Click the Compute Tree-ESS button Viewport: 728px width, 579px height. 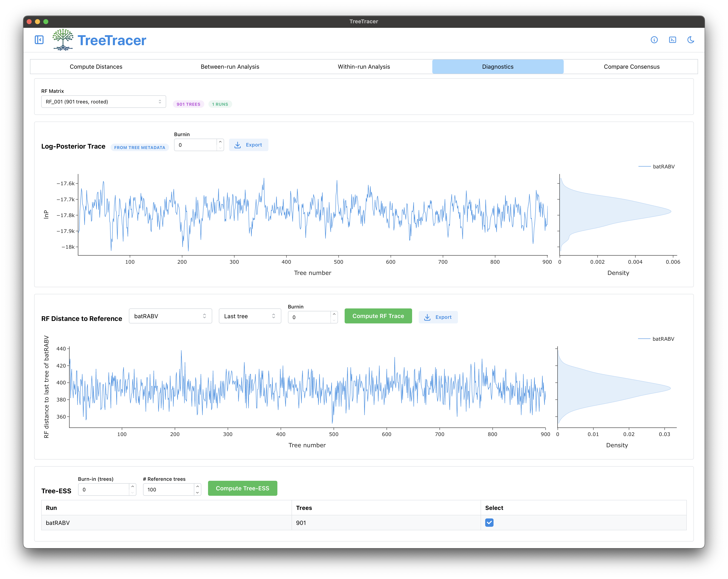242,488
